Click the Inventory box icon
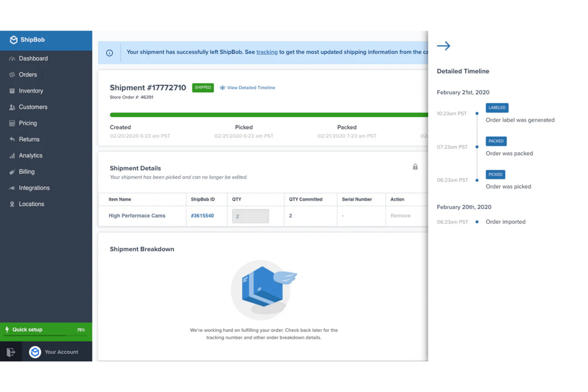Image resolution: width=588 pixels, height=392 pixels. 12,91
